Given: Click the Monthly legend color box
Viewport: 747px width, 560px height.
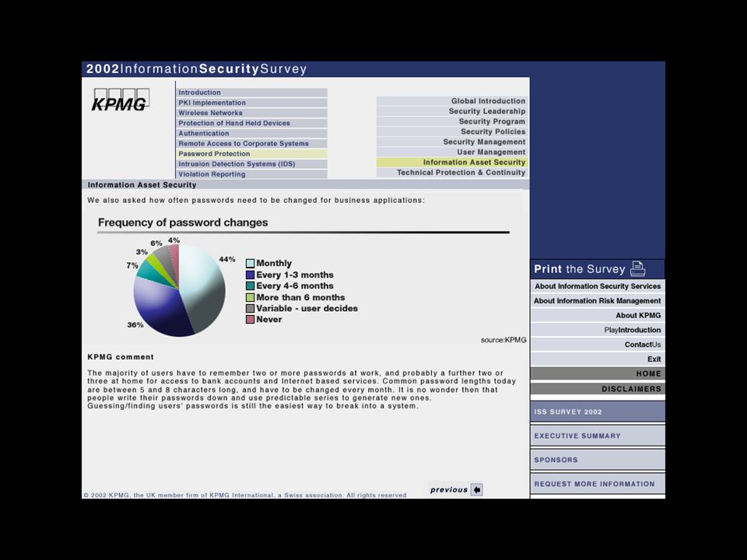Looking at the screenshot, I should click(250, 264).
